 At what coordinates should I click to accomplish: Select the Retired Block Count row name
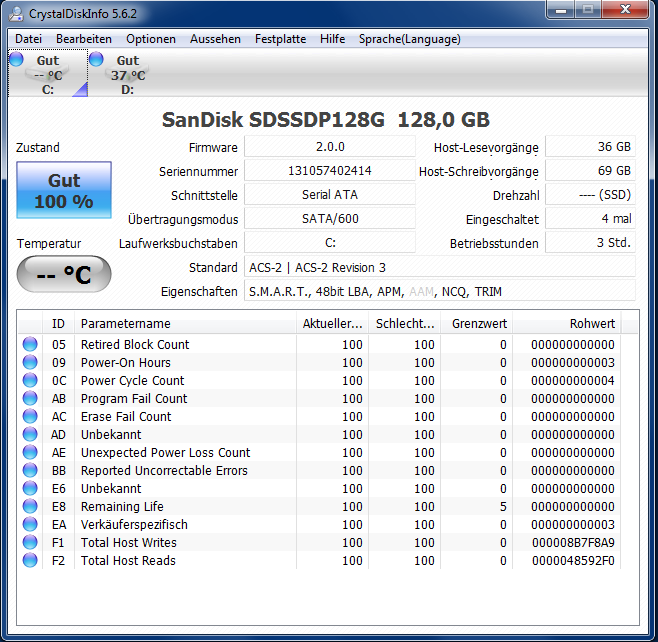click(x=135, y=344)
